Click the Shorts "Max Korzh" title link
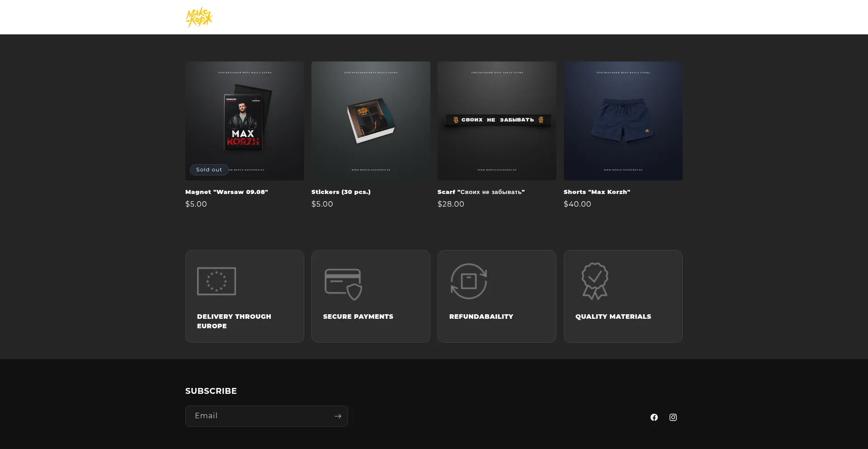868x449 pixels. tap(597, 192)
